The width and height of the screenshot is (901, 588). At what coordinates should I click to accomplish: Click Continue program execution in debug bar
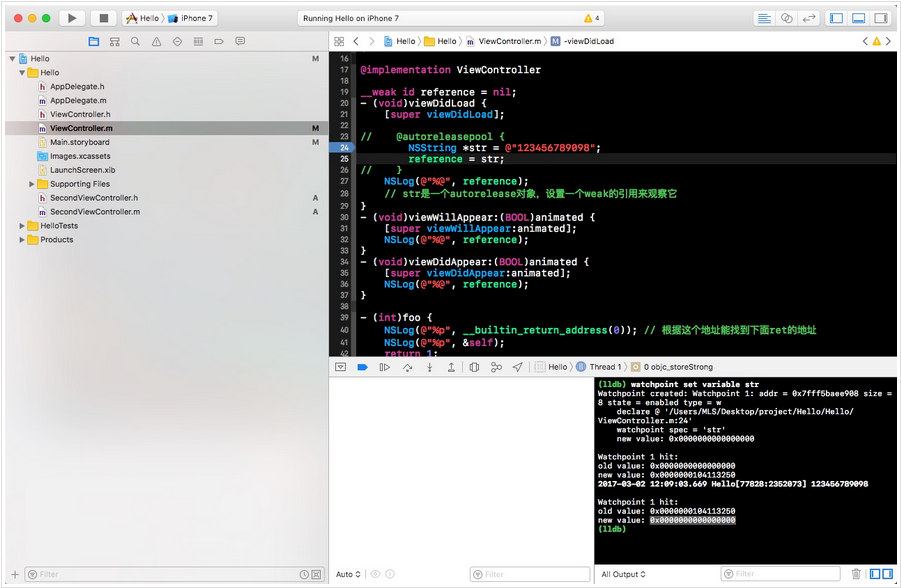click(385, 367)
